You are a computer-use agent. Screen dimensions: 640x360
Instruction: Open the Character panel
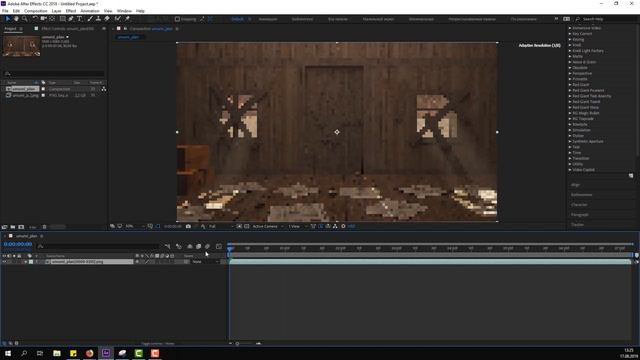[579, 205]
